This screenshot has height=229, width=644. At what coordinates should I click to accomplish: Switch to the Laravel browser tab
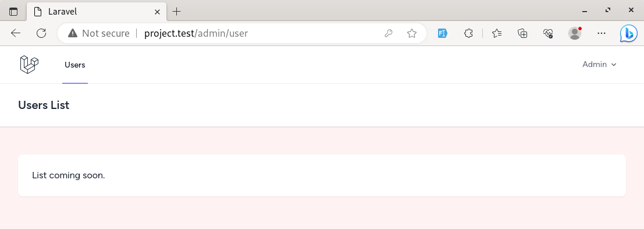[97, 12]
